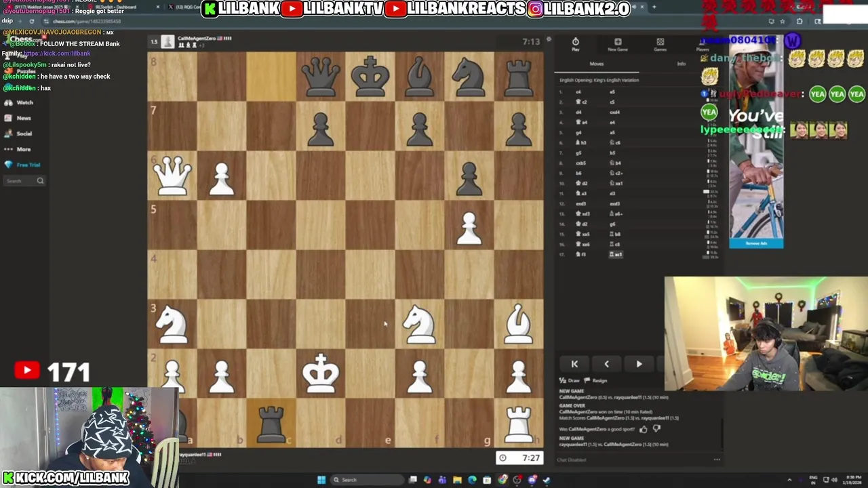Select the white bishop on h3
The image size is (868, 488).
(519, 323)
